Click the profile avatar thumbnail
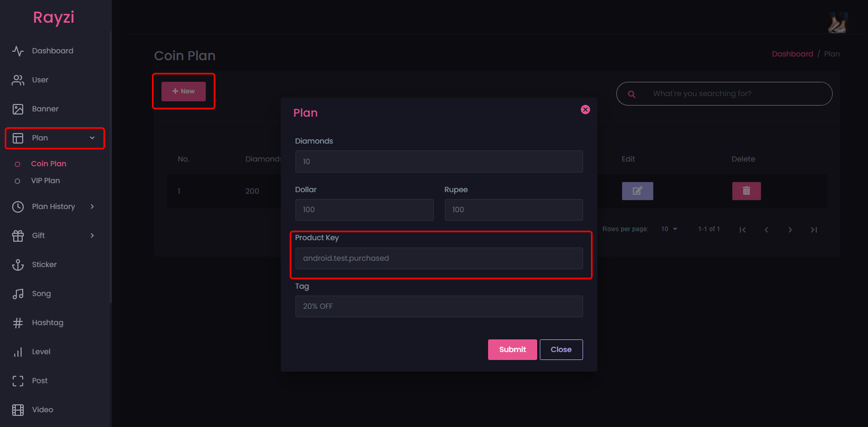868x427 pixels. (x=837, y=22)
